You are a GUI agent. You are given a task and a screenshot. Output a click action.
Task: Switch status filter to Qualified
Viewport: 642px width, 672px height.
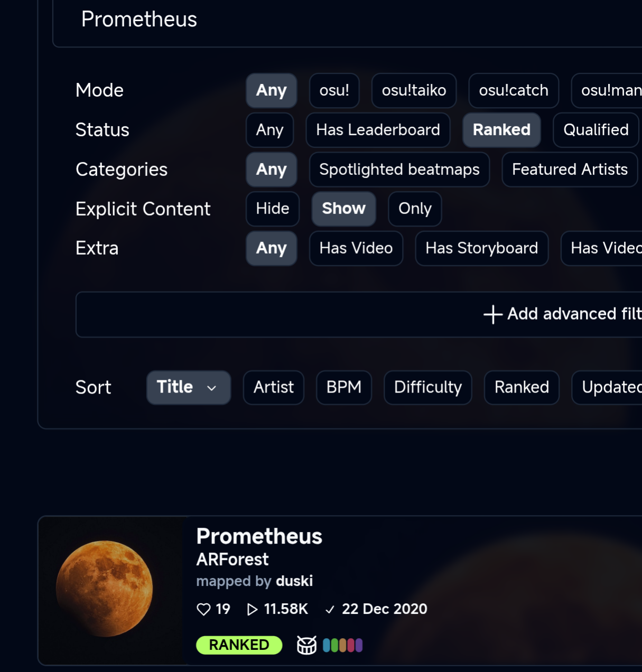pos(596,130)
